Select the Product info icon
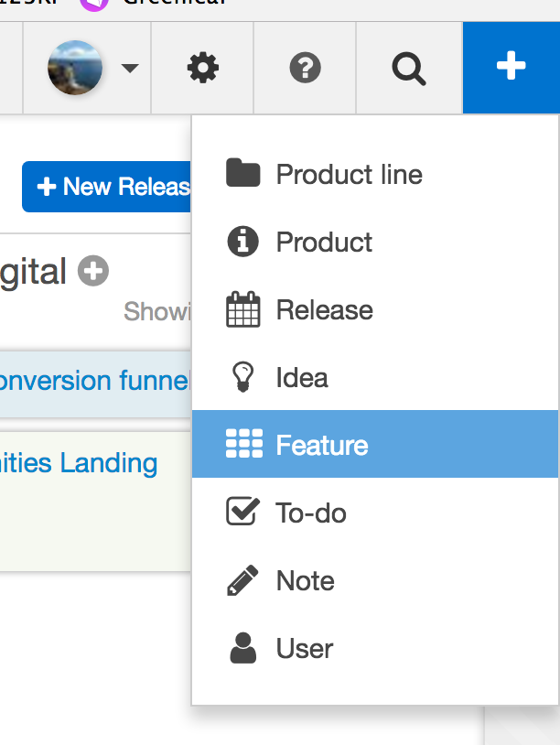560x745 pixels. pyautogui.click(x=242, y=242)
